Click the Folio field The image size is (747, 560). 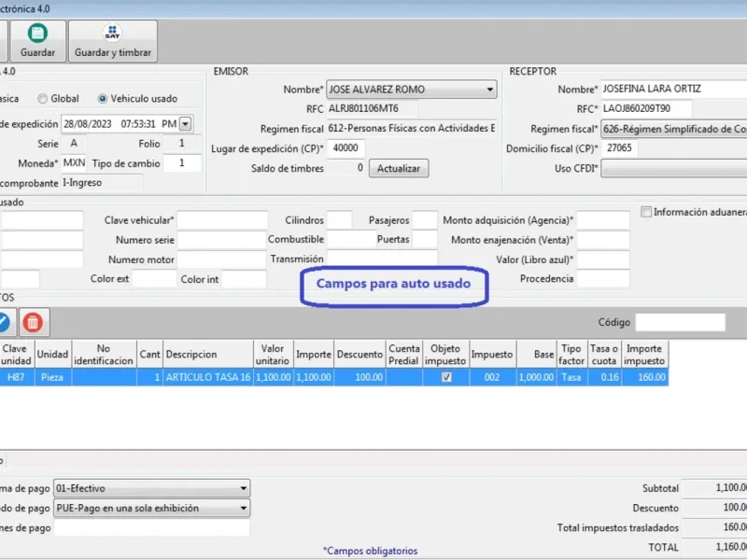point(181,144)
